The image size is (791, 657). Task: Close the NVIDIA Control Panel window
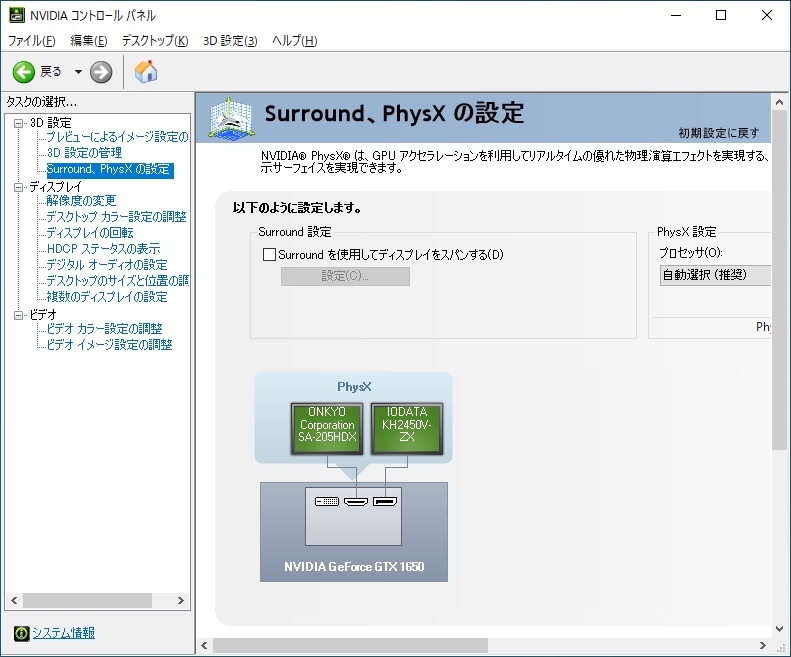click(767, 15)
